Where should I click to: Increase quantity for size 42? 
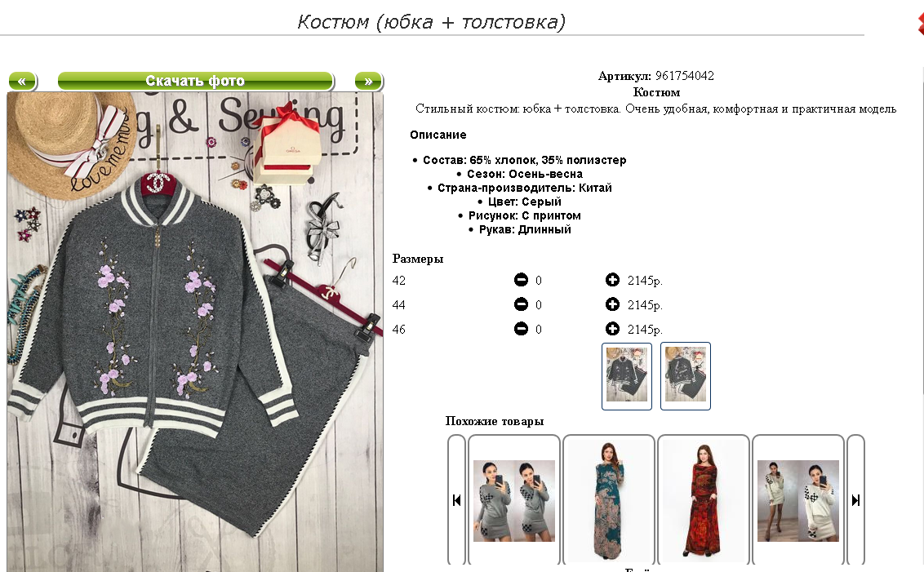point(612,280)
